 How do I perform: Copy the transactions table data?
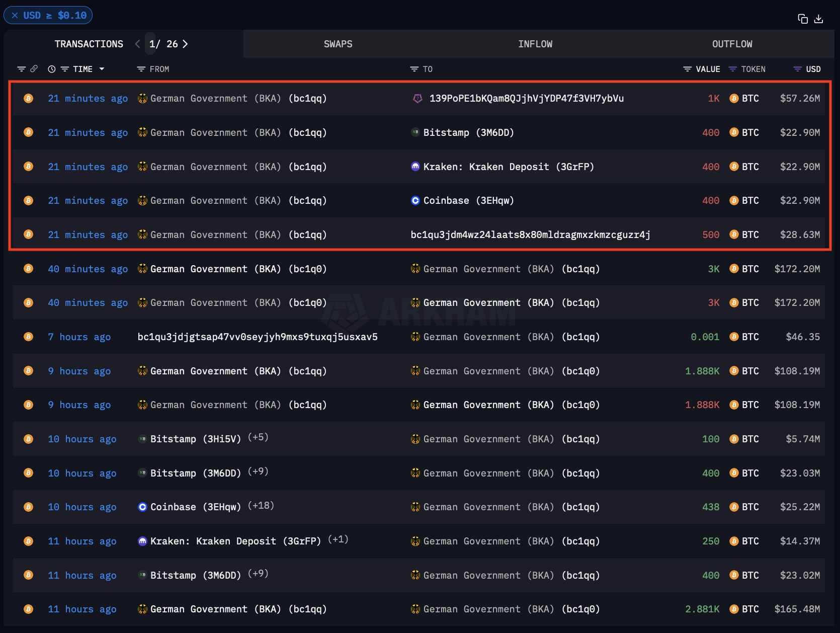[803, 19]
